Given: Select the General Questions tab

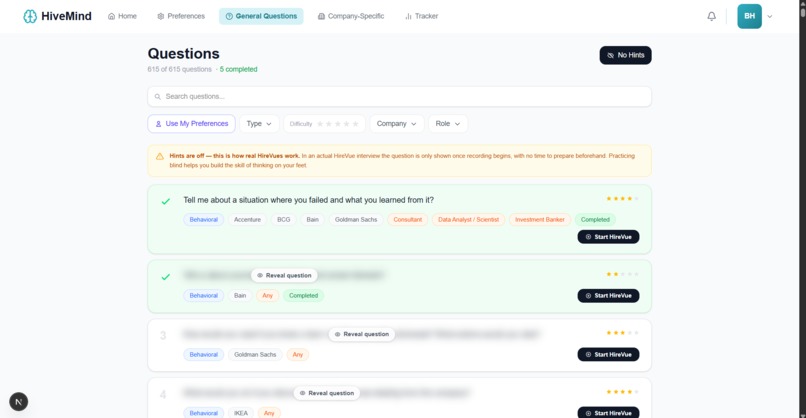Looking at the screenshot, I should 261,16.
